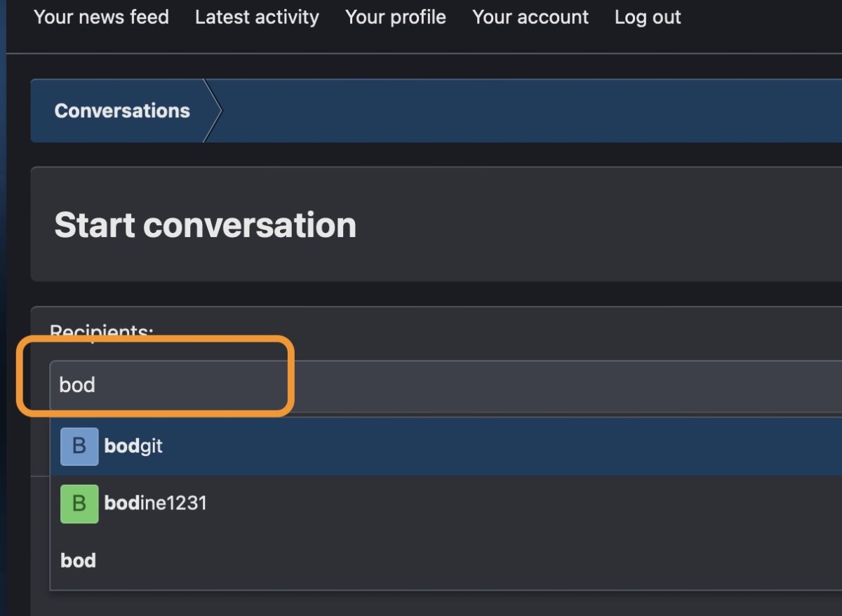Select the green B avatar for bodine1231
Image resolution: width=842 pixels, height=616 pixels.
pyautogui.click(x=79, y=504)
